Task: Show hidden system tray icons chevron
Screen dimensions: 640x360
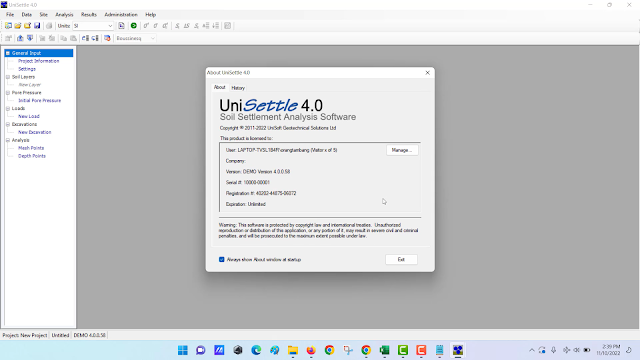Action: coord(531,350)
